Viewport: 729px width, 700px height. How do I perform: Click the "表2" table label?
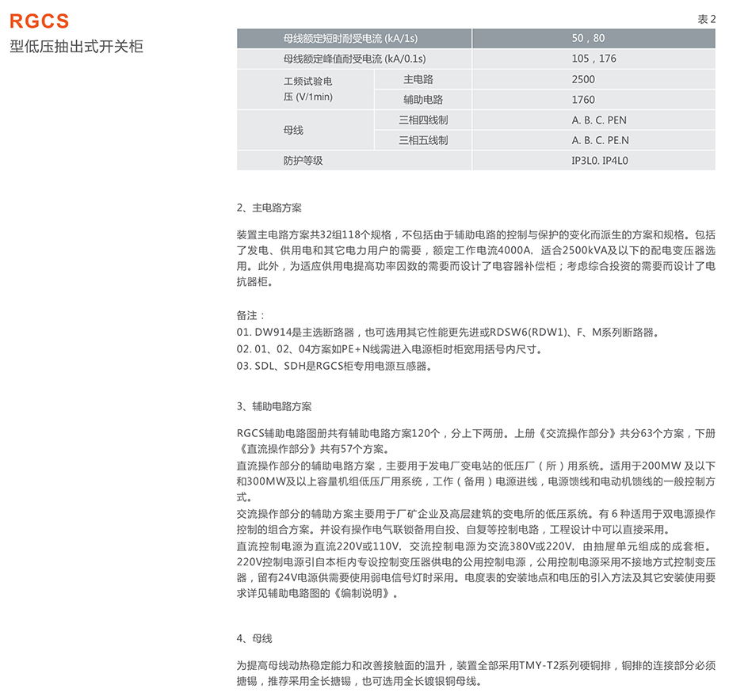[705, 20]
